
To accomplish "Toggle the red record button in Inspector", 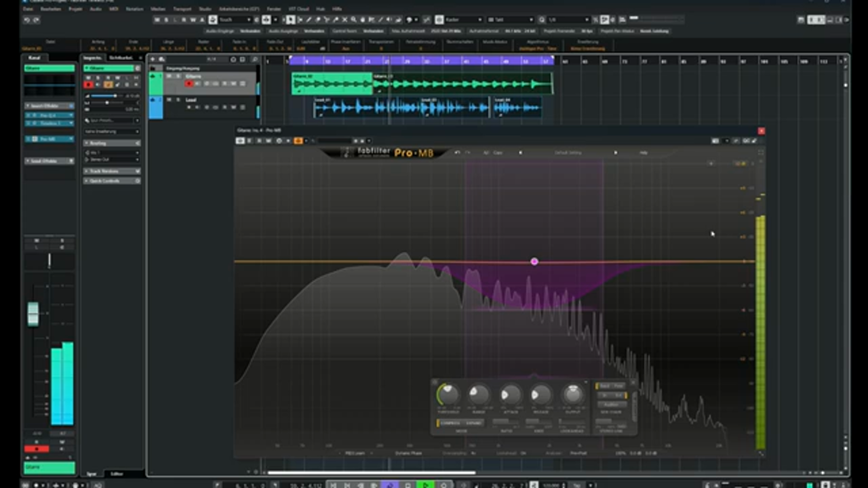I will pyautogui.click(x=88, y=84).
